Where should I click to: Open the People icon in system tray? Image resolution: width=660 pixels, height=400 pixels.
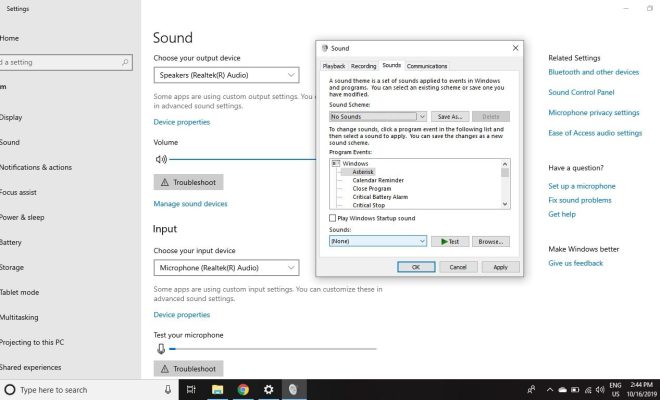(531, 389)
